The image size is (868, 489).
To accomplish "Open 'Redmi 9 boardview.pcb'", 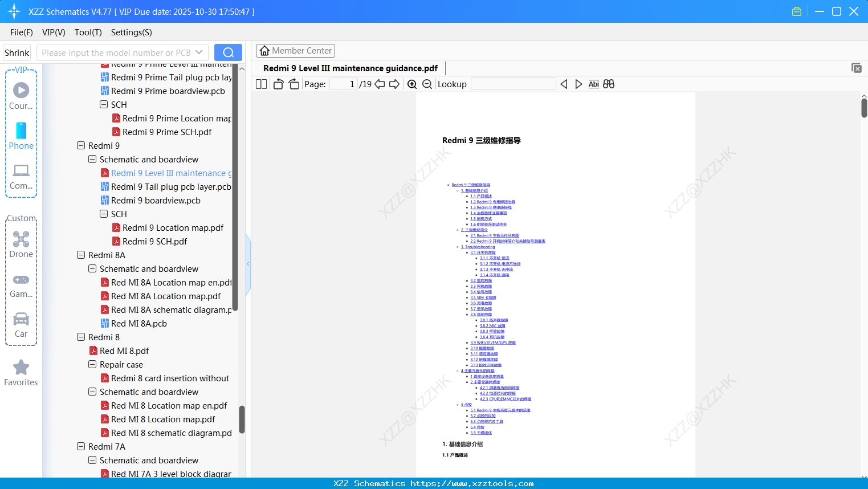I will pos(156,200).
